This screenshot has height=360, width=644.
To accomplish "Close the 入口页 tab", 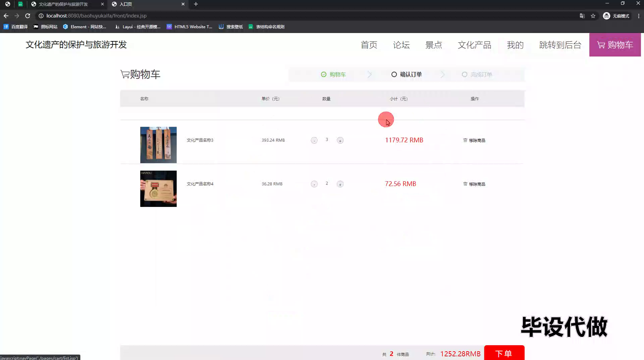I will click(x=183, y=4).
